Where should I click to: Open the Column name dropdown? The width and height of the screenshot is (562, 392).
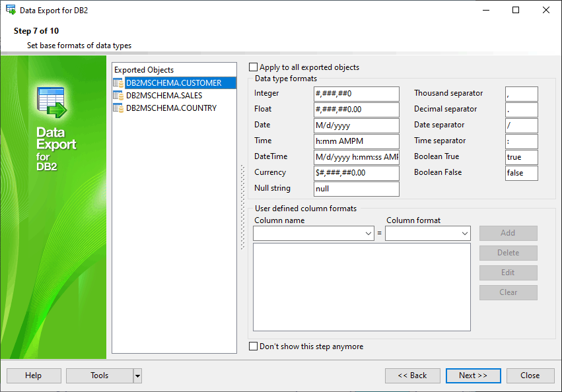(x=369, y=234)
